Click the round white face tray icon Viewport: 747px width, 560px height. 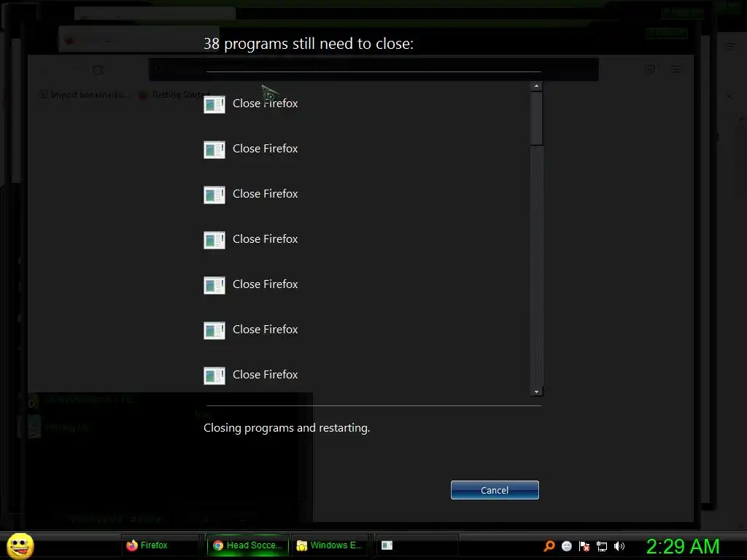(x=566, y=545)
